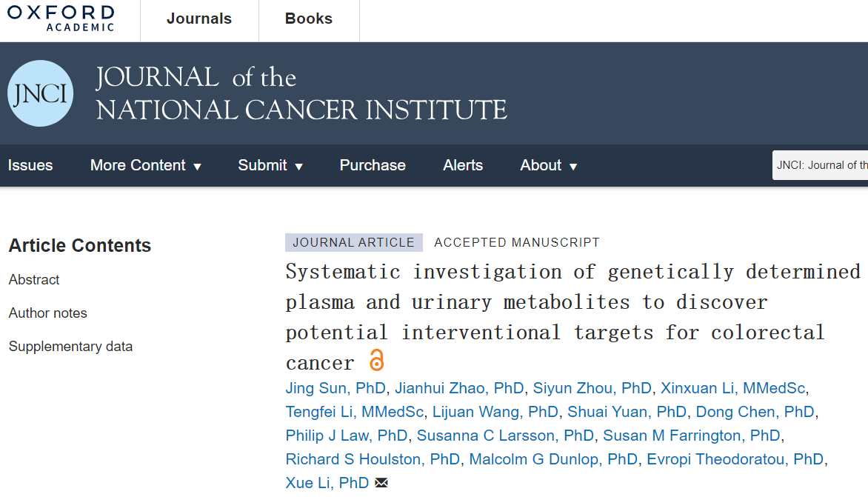This screenshot has width=868, height=497.
Task: Expand the More Content dropdown
Action: click(x=146, y=166)
